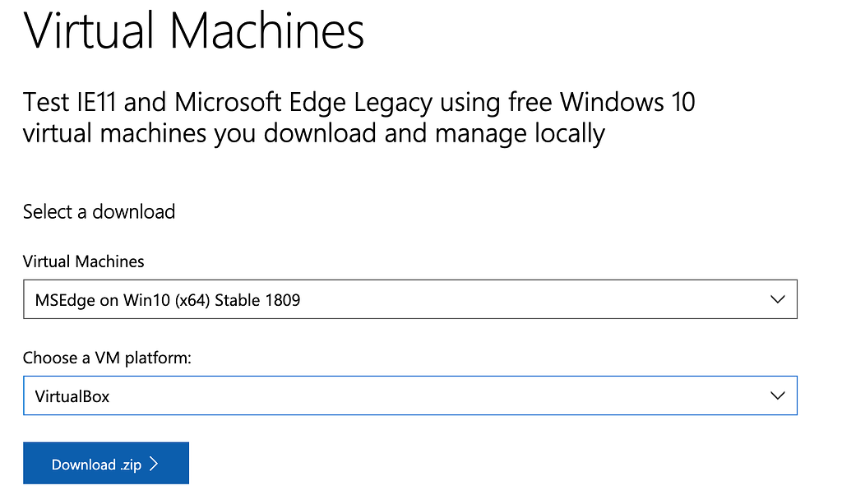Click 'MSEdge' text in first dropdown

[64, 301]
